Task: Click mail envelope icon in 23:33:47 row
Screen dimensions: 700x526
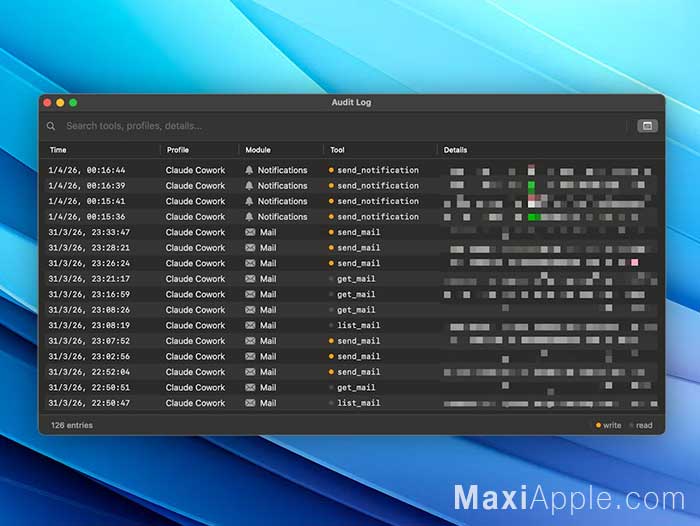Action: 250,232
